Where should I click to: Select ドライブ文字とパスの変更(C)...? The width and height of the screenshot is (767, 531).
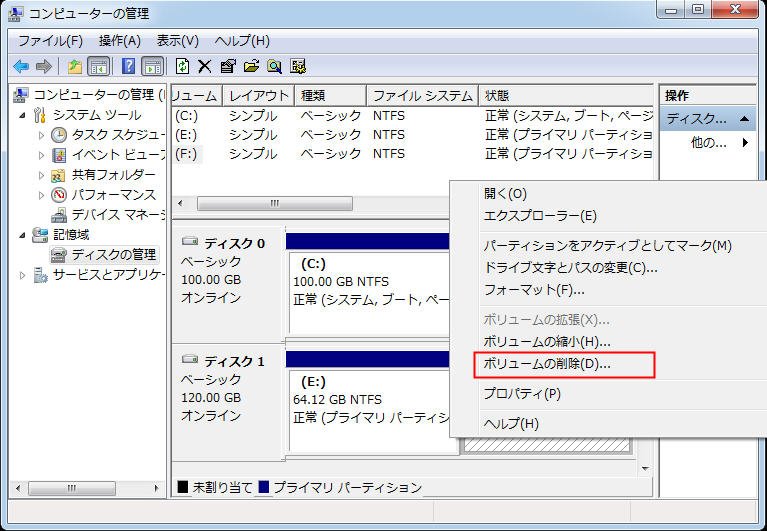point(570,268)
